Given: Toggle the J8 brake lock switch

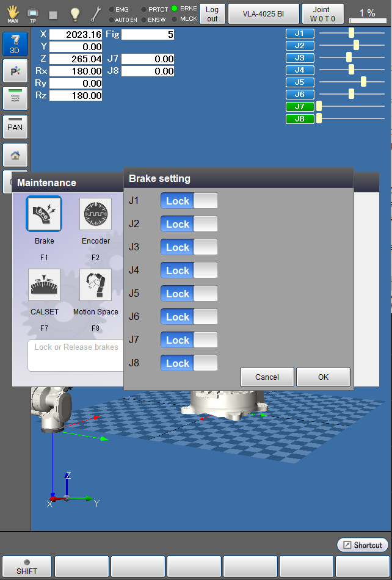Looking at the screenshot, I should (189, 363).
